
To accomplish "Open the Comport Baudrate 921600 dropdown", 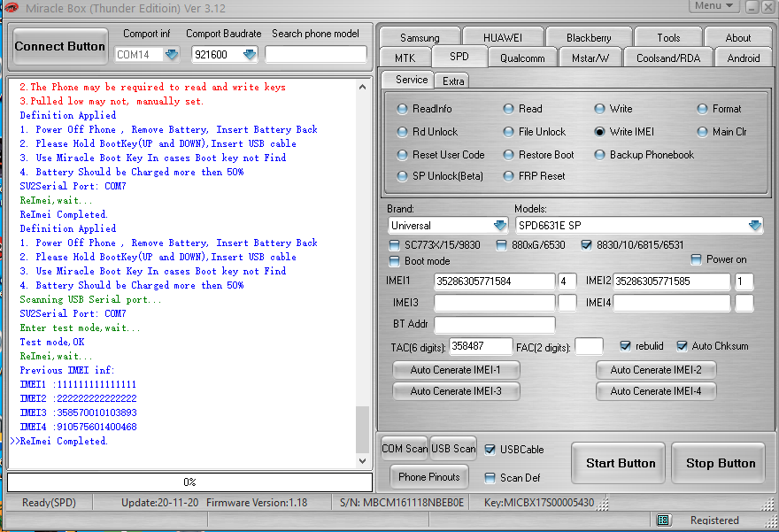I will pyautogui.click(x=250, y=54).
